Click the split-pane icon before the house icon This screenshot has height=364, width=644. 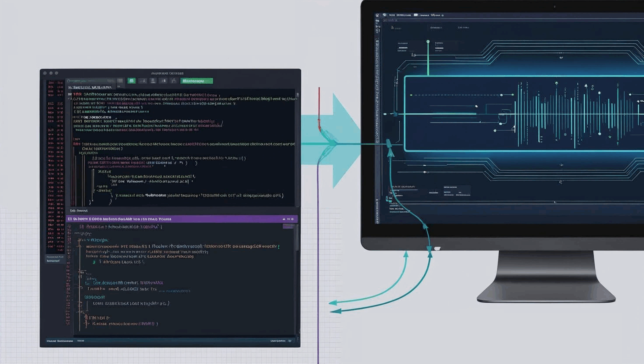[164, 81]
